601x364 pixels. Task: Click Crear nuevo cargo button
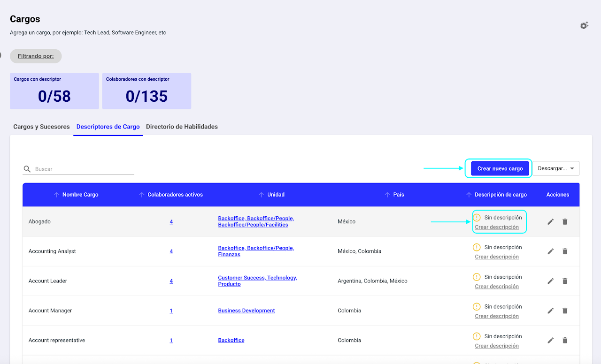pyautogui.click(x=500, y=168)
